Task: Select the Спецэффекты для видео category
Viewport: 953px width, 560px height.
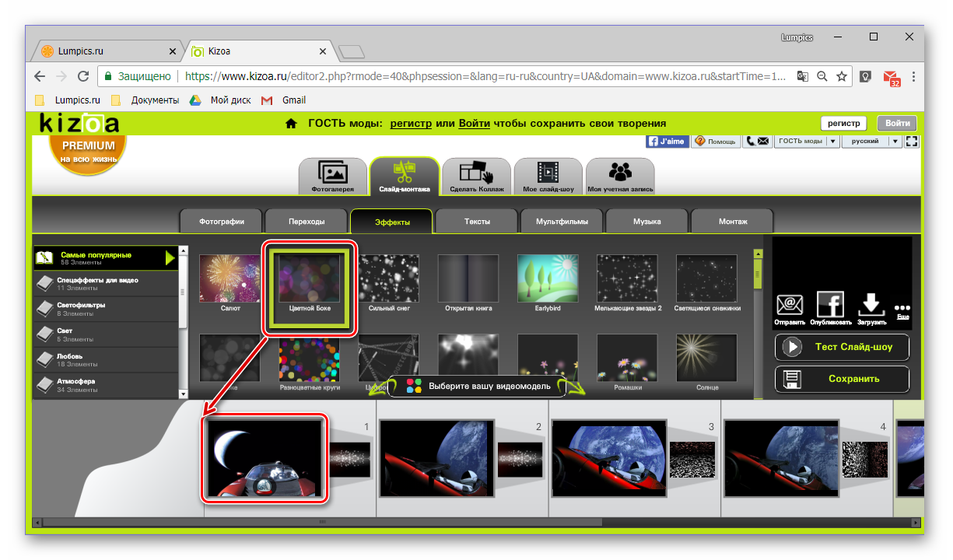Action: tap(105, 284)
